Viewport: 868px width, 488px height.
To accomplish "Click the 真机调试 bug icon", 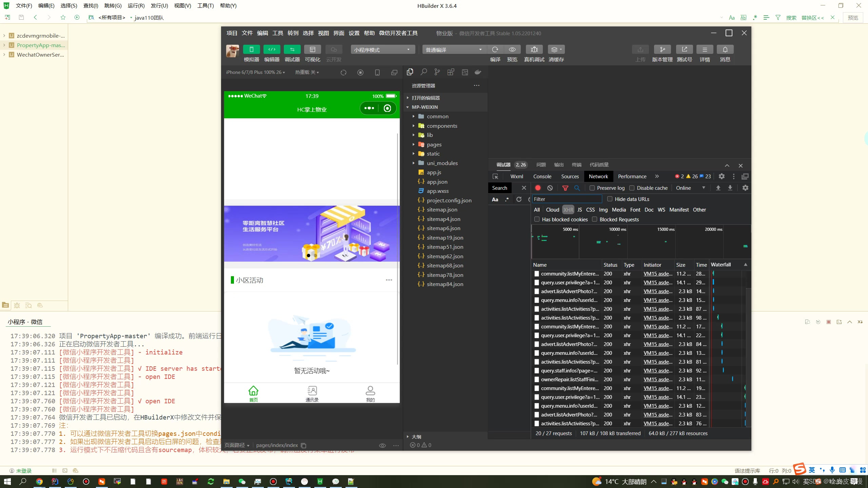I will [x=534, y=49].
